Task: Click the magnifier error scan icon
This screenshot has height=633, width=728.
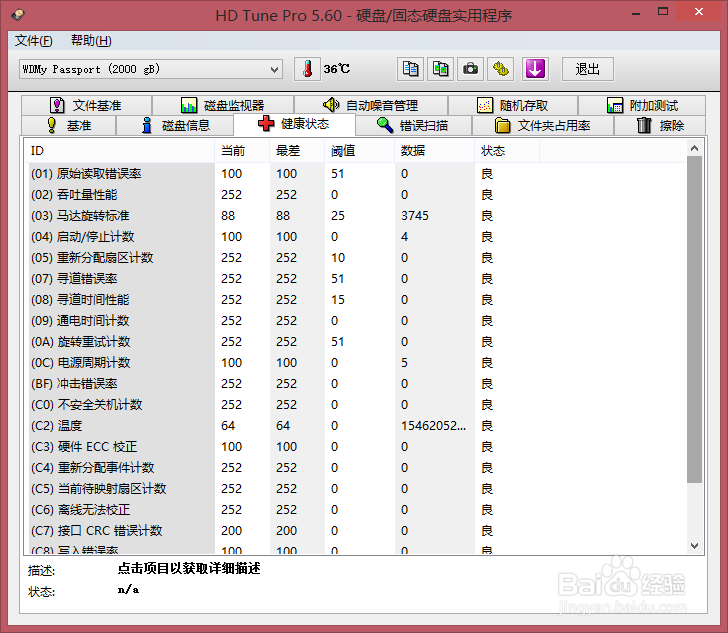Action: pyautogui.click(x=385, y=125)
